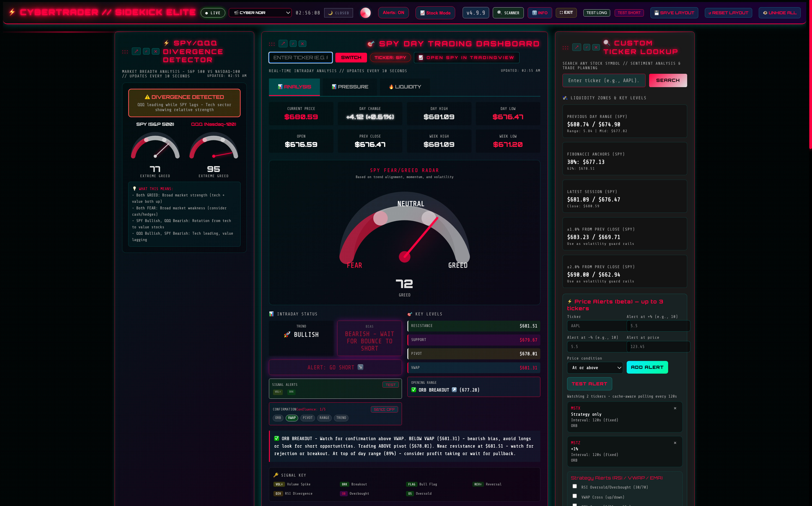Click OPEN SPY IN TRADINGVIEW
The width and height of the screenshot is (812, 506).
(x=466, y=57)
